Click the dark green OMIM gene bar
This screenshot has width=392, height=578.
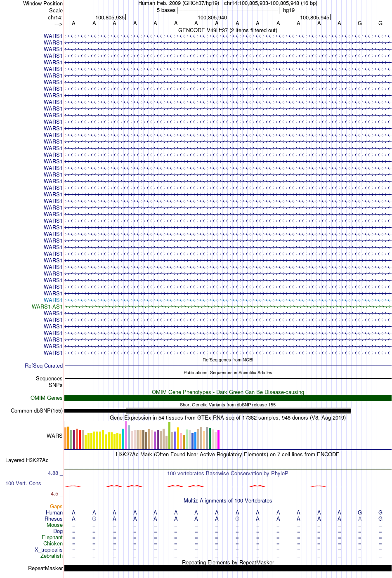(228, 398)
